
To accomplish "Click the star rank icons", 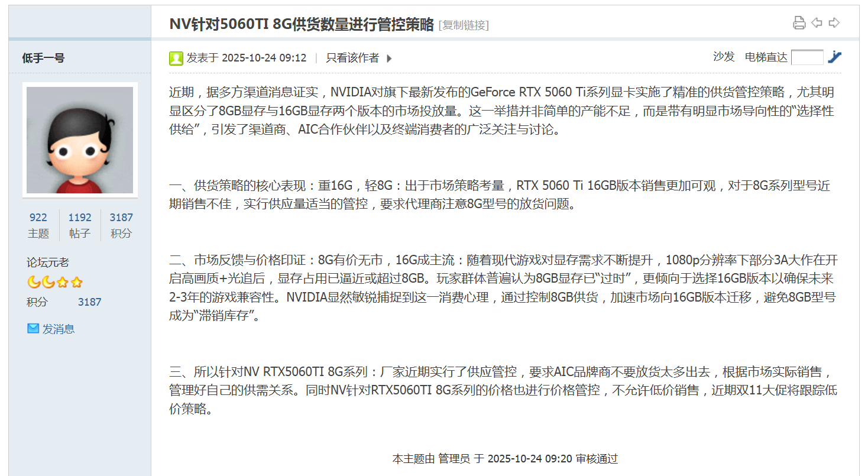I will (x=69, y=282).
